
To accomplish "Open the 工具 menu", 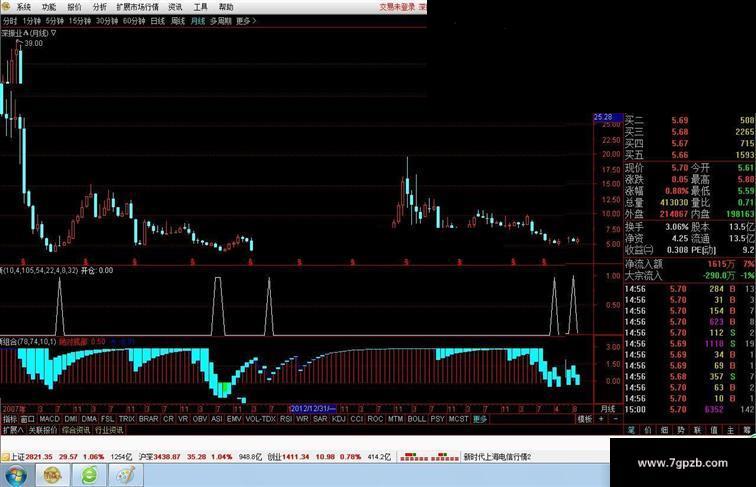I will click(x=200, y=7).
